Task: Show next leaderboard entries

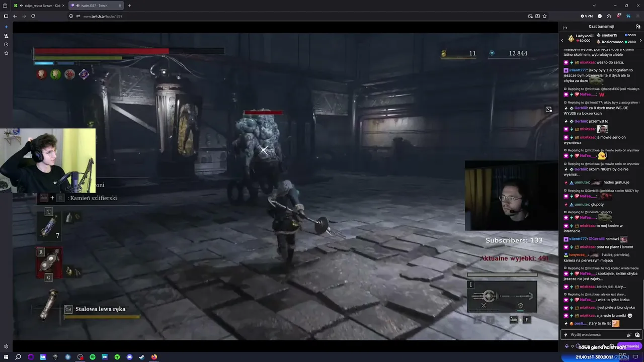Action: pyautogui.click(x=640, y=40)
